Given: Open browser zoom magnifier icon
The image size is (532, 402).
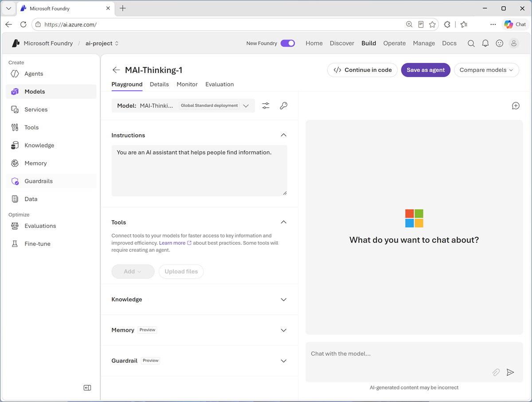Looking at the screenshot, I should (x=409, y=24).
